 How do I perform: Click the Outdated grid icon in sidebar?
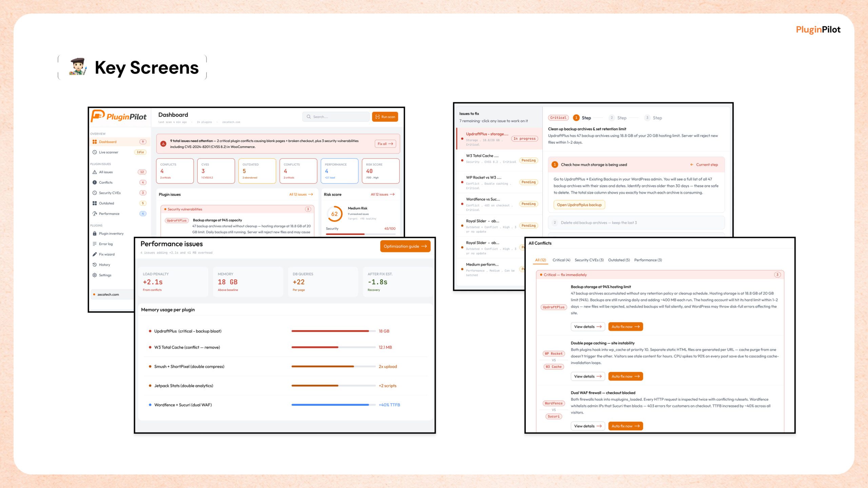pos(95,203)
